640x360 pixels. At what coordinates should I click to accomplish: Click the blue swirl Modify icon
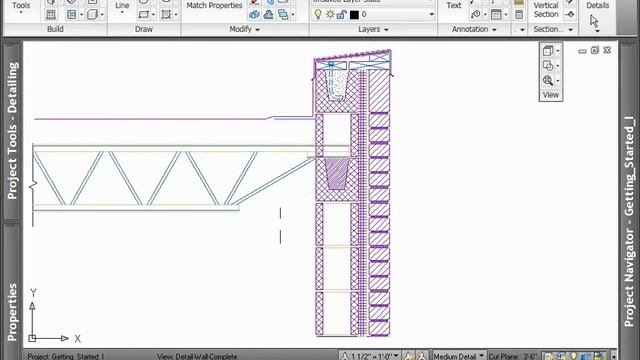[x=254, y=15]
